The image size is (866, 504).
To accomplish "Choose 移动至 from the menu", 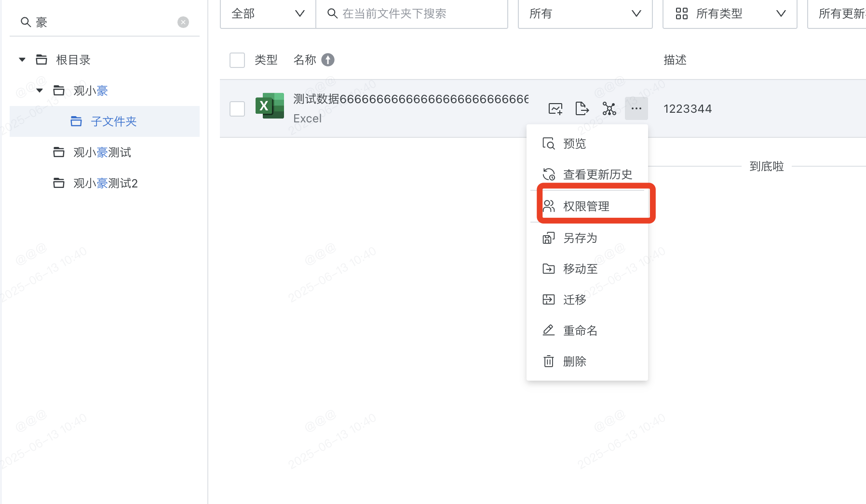I will [x=587, y=269].
